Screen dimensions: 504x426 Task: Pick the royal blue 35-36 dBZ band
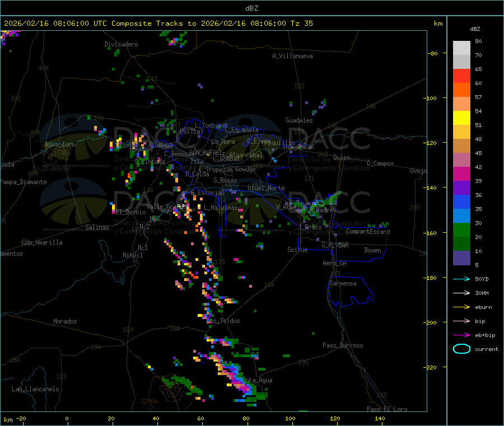point(461,202)
